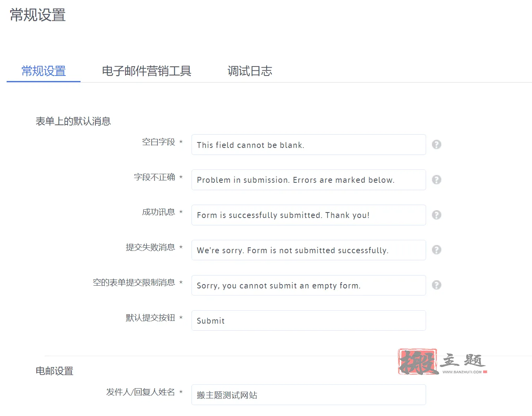Click the 默认提交按钮 'Submit' text field

tap(308, 321)
